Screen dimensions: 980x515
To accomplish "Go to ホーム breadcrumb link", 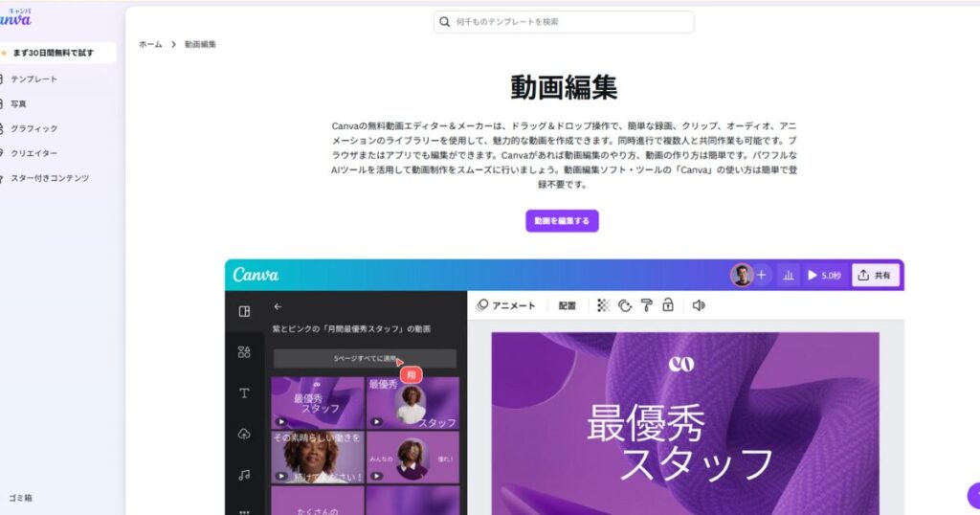I will [150, 44].
